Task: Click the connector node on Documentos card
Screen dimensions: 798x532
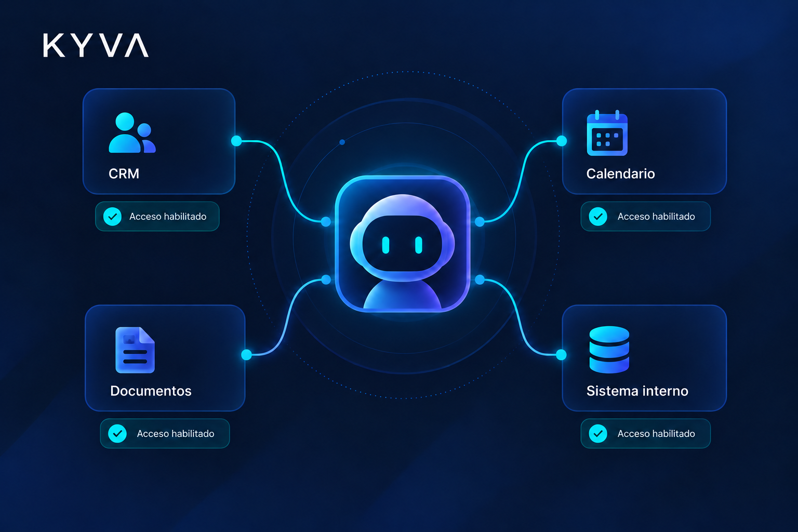Action: pyautogui.click(x=247, y=355)
